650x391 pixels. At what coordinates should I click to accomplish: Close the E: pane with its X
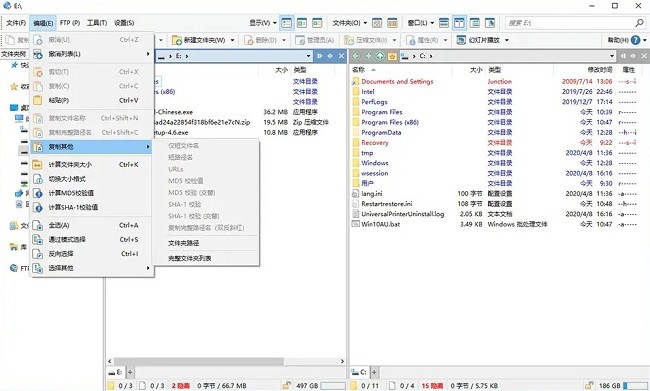click(341, 56)
